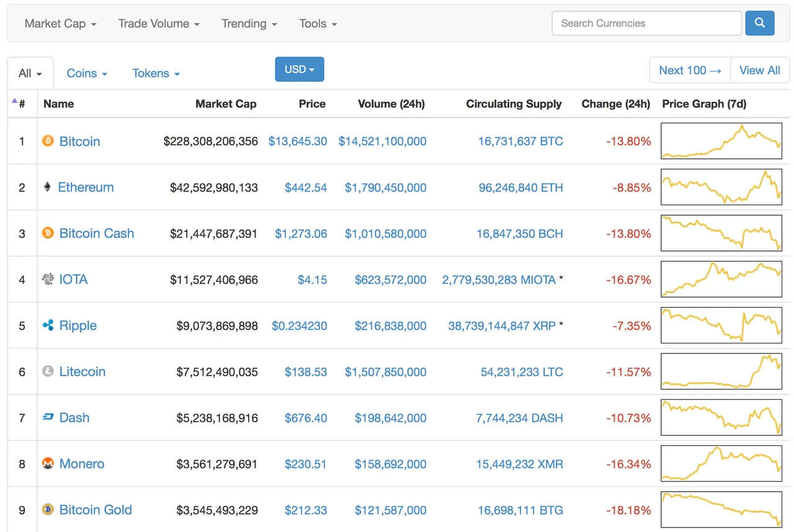The image size is (794, 532).
Task: Click the Dash logo icon
Action: (x=48, y=417)
